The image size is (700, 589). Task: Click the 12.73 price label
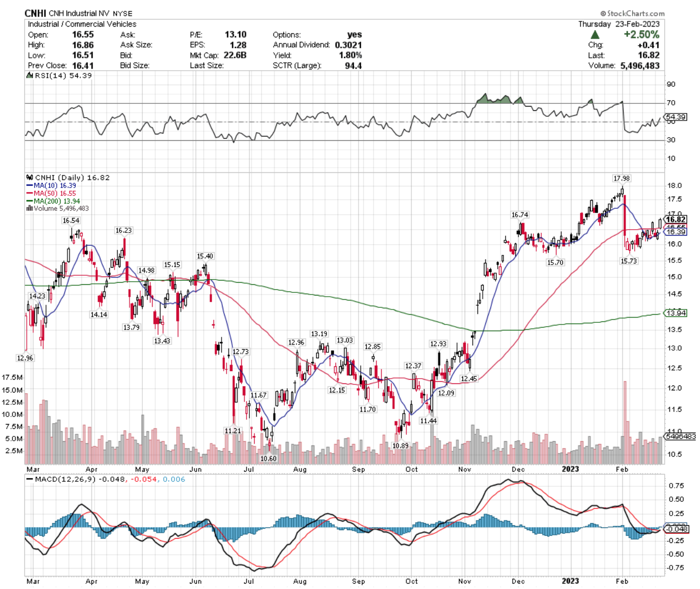pyautogui.click(x=240, y=352)
